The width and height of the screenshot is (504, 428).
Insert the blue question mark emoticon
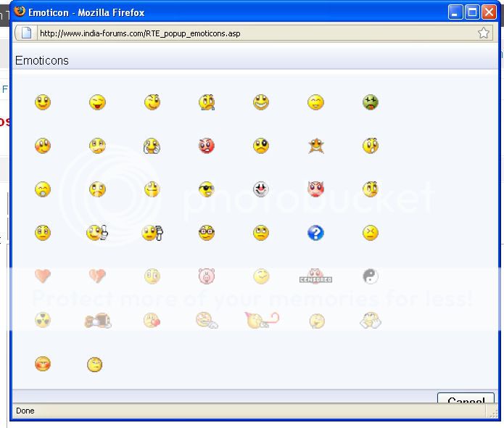coord(315,233)
